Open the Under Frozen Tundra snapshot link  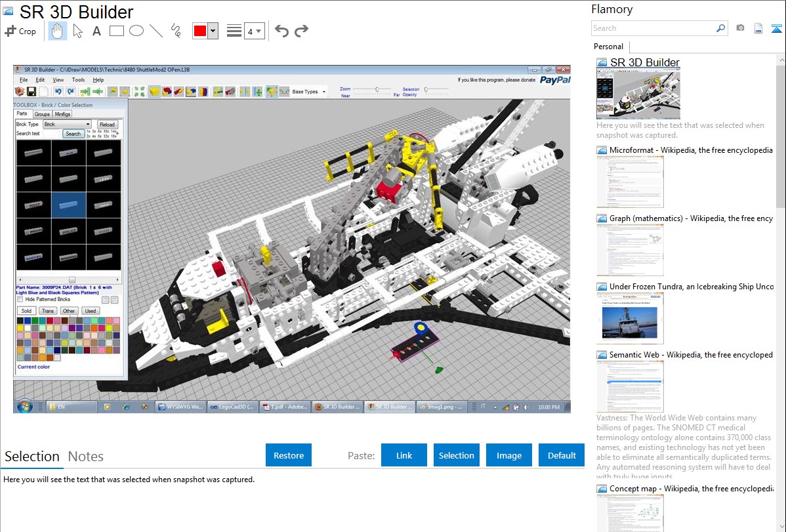click(692, 286)
